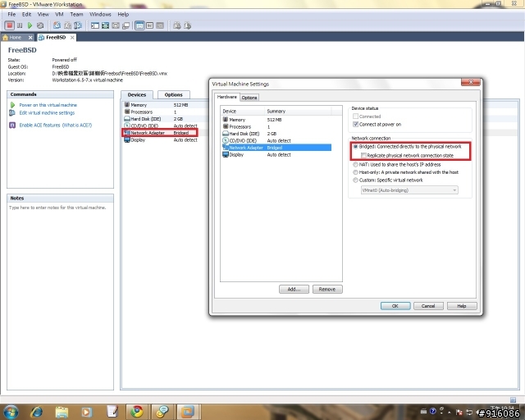Click the Capture Movie toolbar icon
This screenshot has height=420, width=525.
pos(188,25)
